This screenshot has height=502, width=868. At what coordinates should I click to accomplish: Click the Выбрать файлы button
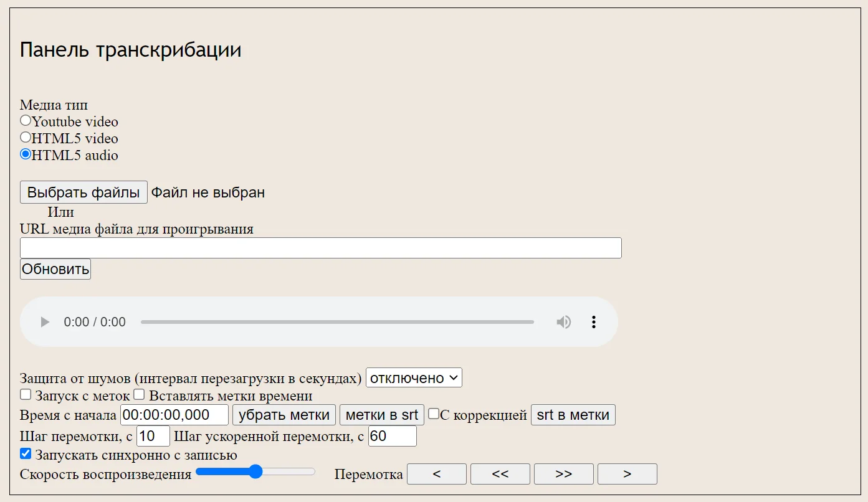click(x=83, y=192)
